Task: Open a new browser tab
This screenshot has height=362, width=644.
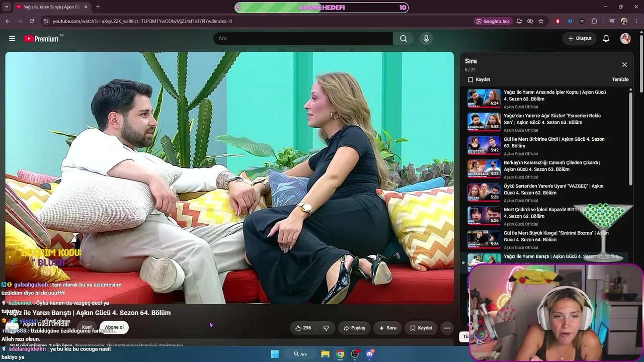Action: pos(98,7)
